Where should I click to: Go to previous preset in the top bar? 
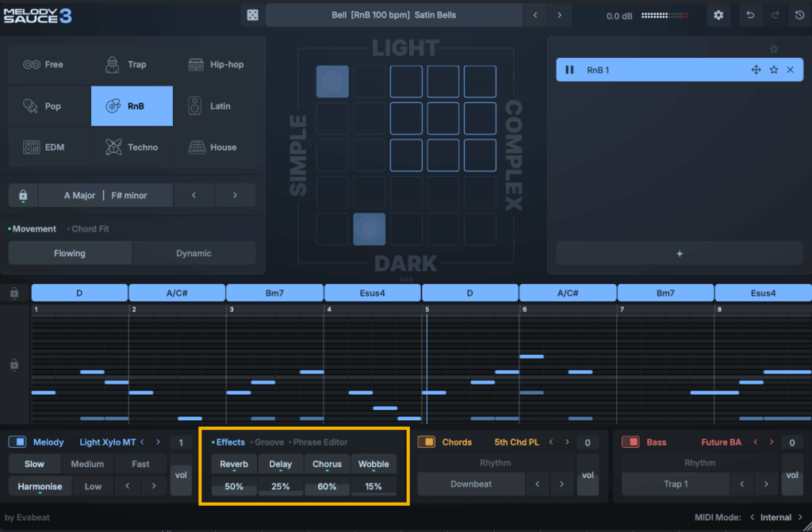pos(535,15)
